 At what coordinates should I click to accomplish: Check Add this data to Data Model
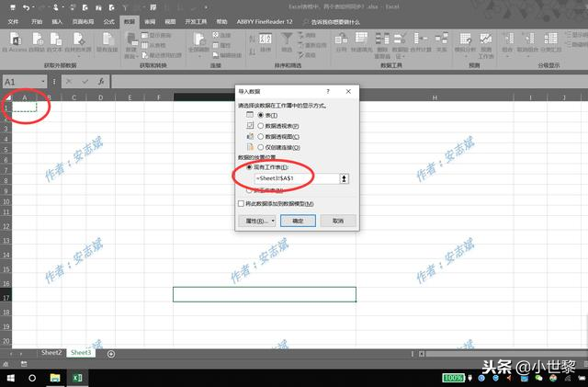[241, 203]
